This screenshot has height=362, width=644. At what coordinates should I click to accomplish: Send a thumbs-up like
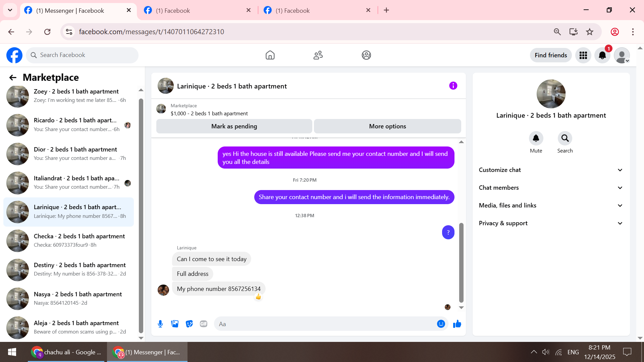tap(457, 324)
